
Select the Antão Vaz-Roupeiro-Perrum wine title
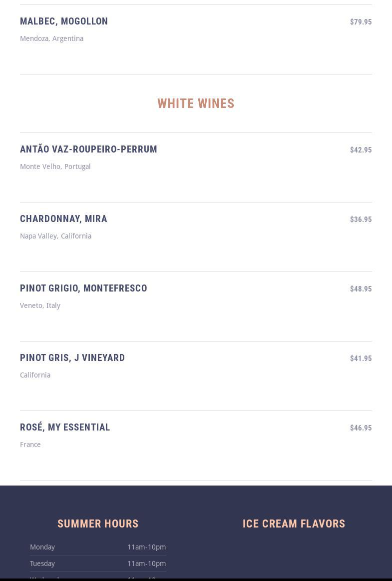click(88, 149)
